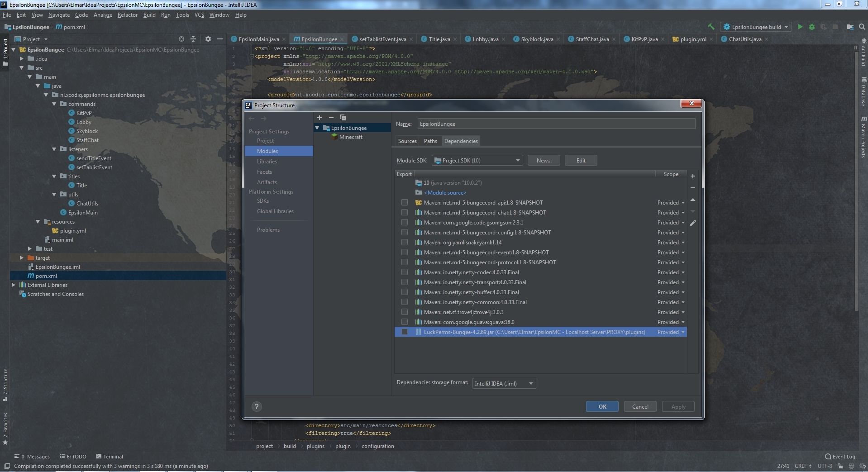Toggle export checkbox for gson:2.3.1
This screenshot has width=868, height=472.
pos(405,223)
